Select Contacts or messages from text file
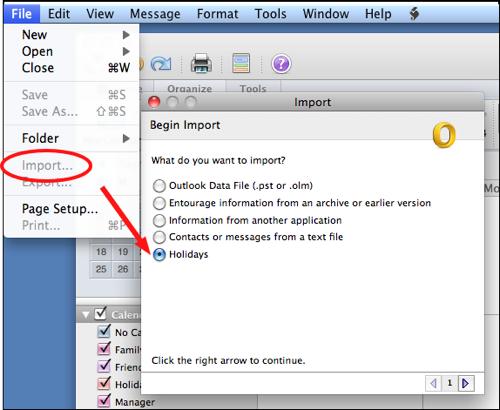 coord(159,237)
